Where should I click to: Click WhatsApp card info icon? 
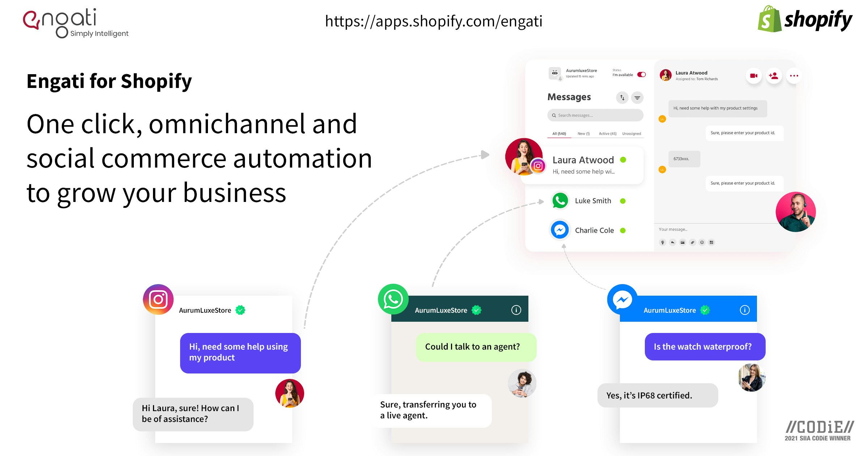(x=516, y=310)
